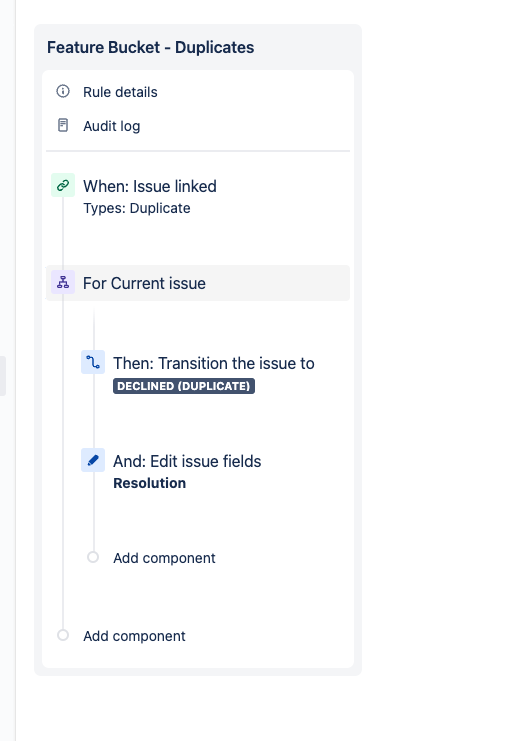The height and width of the screenshot is (741, 527).
Task: Select the When: Issue linked trigger
Action: 150,186
